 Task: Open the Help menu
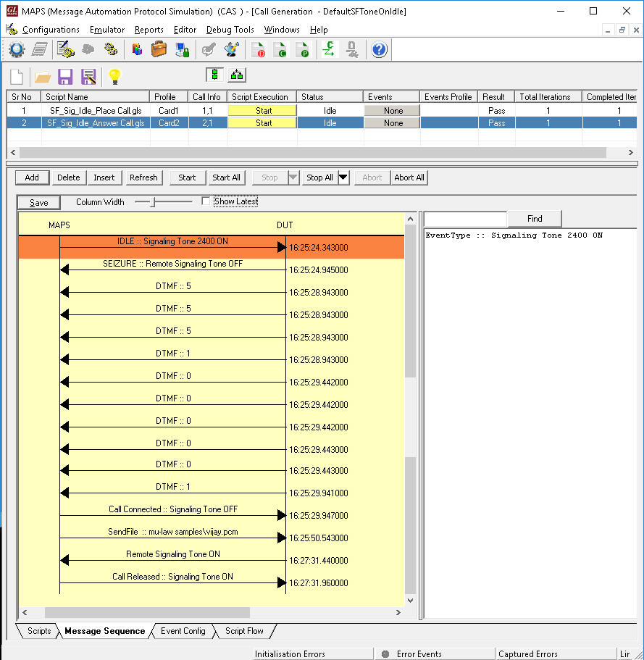(x=319, y=30)
